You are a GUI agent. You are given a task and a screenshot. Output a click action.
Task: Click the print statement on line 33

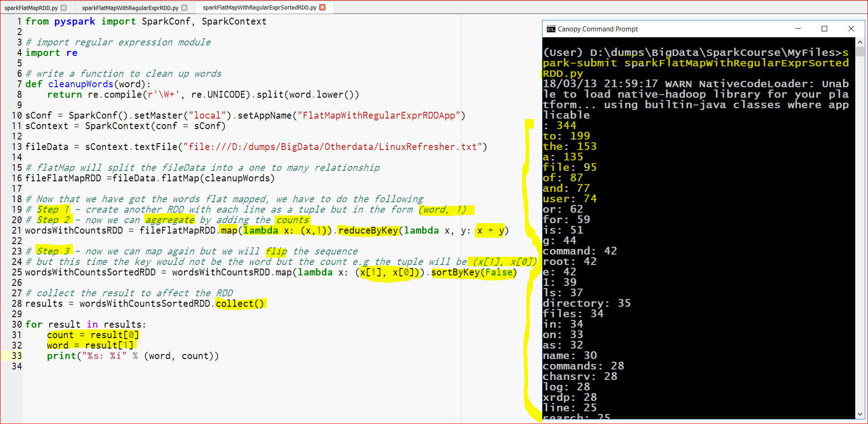tap(133, 356)
